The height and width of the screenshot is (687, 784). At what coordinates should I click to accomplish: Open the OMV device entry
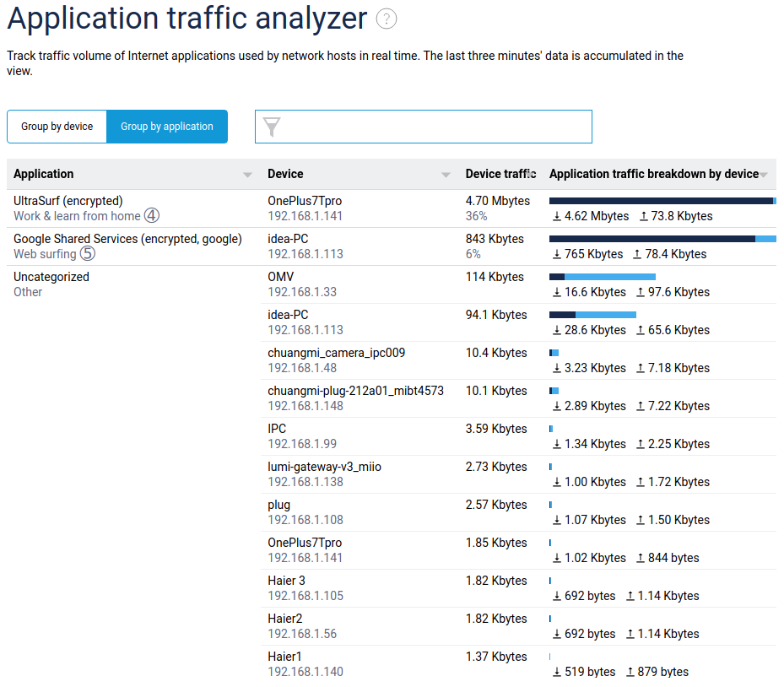[x=279, y=276]
